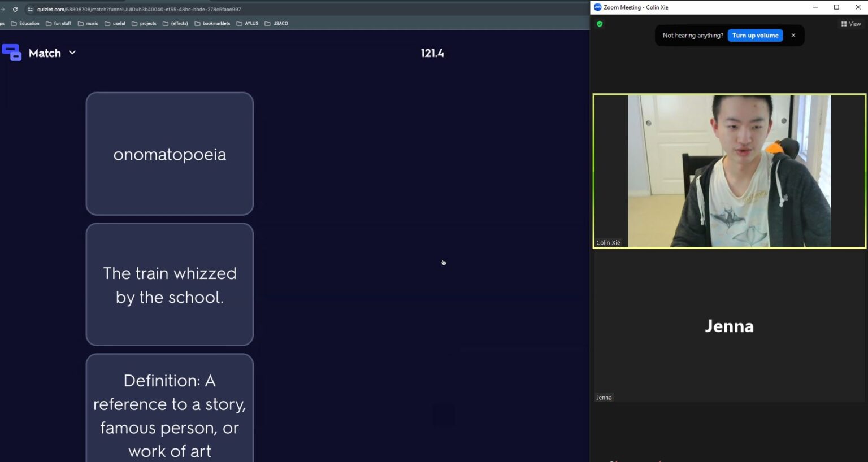Click the Turn up volume button in Zoom
Image resolution: width=868 pixels, height=462 pixels.
tap(755, 36)
